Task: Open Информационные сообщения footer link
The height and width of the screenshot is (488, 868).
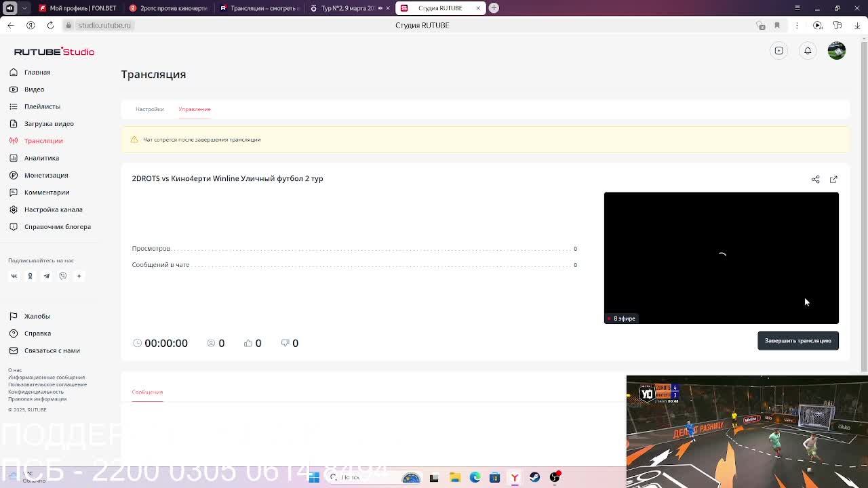Action: tap(46, 378)
